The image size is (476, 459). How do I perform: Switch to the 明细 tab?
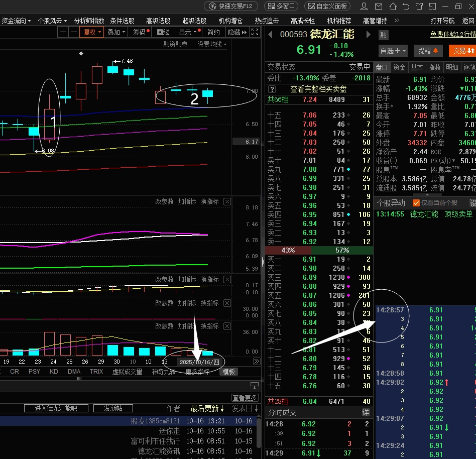point(452,67)
